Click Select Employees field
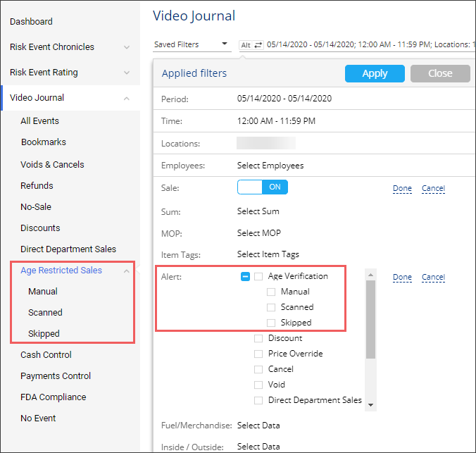The image size is (476, 453). click(270, 166)
